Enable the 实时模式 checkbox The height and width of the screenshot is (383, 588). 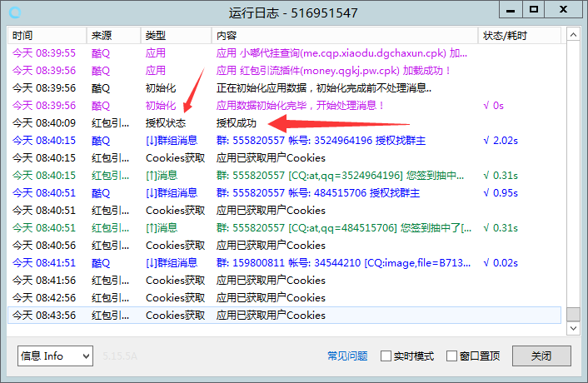[x=386, y=356]
